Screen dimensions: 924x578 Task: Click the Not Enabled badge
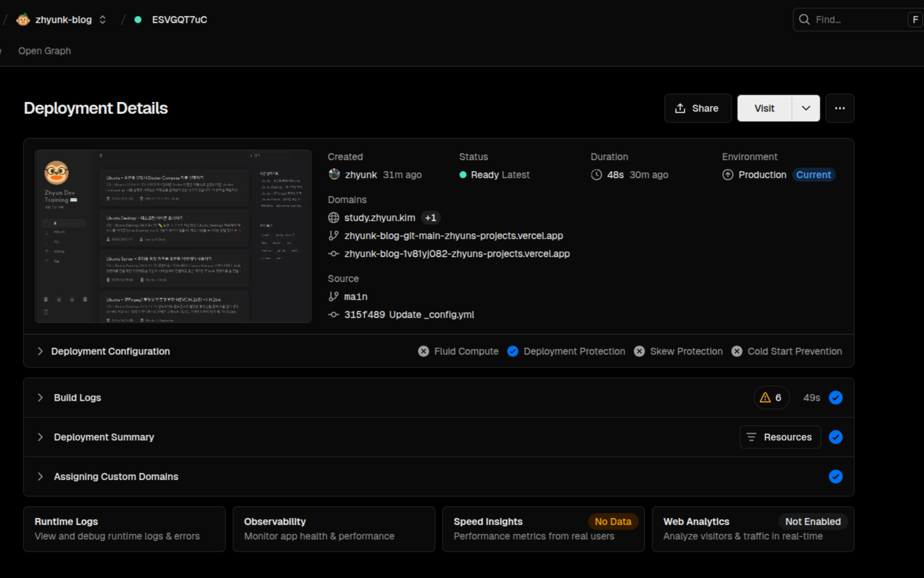tap(813, 521)
